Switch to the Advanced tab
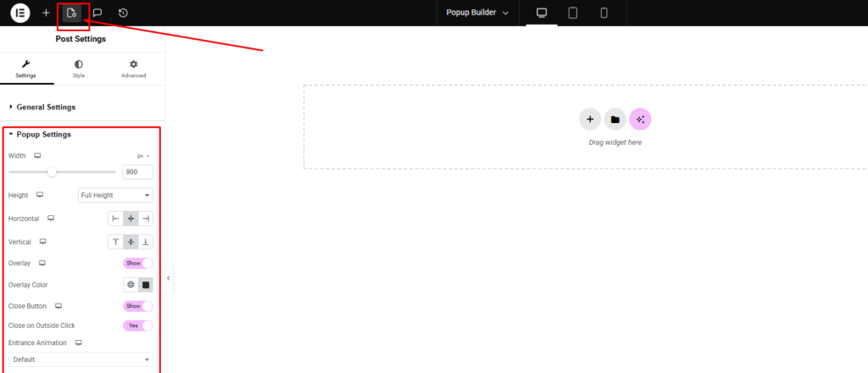Screen dimensions: 868x373 pos(133,69)
